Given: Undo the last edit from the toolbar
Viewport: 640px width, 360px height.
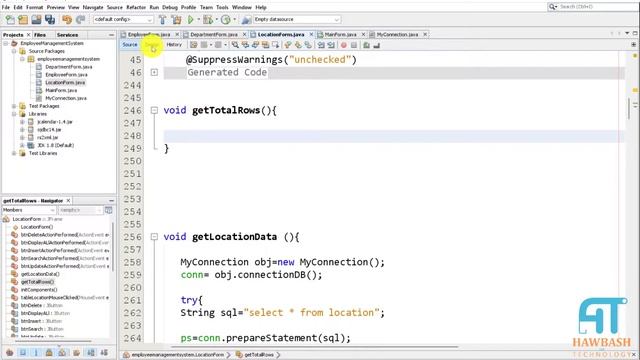Looking at the screenshot, I should point(67,20).
